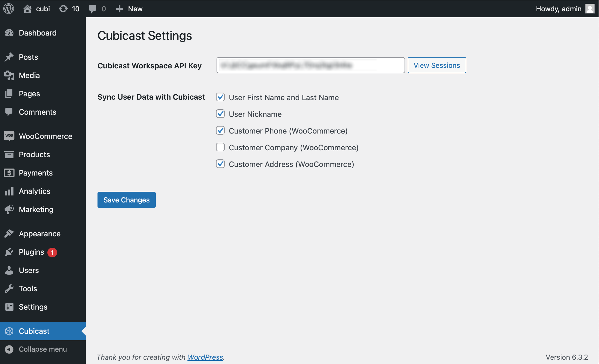Viewport: 599px width, 364px height.
Task: Open the Settings menu item
Action: [43, 307]
